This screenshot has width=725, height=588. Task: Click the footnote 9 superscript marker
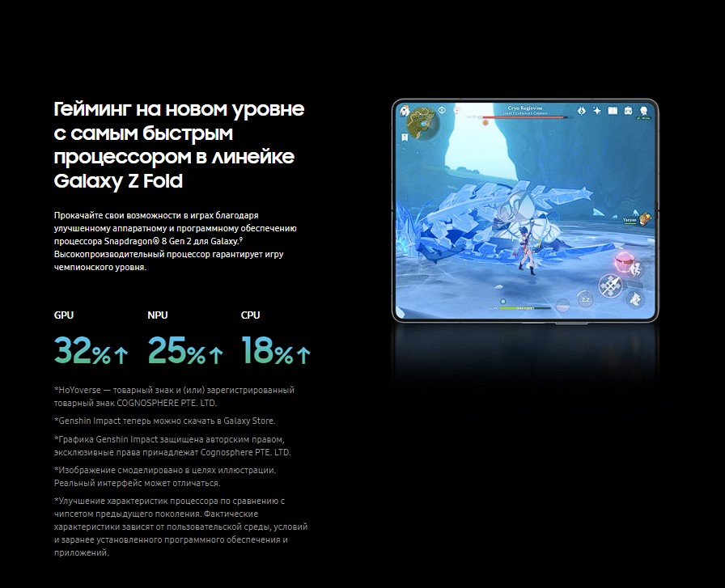[x=241, y=239]
